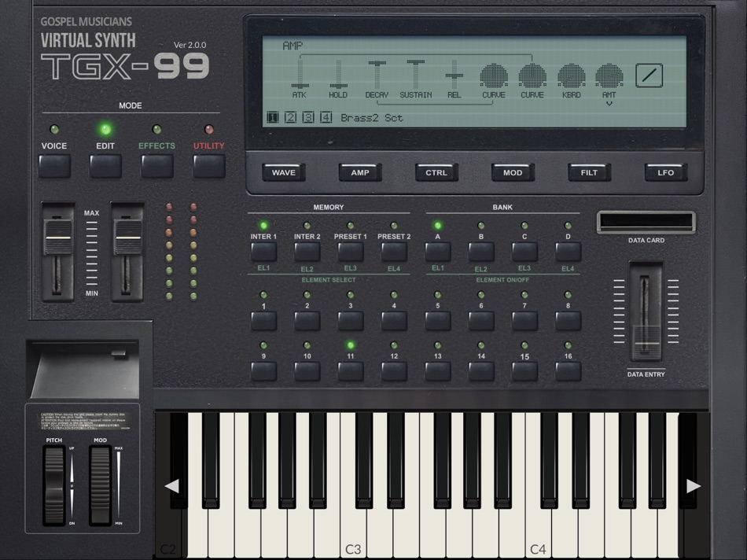Choose patch number 16 button
747x560 pixels.
568,371
